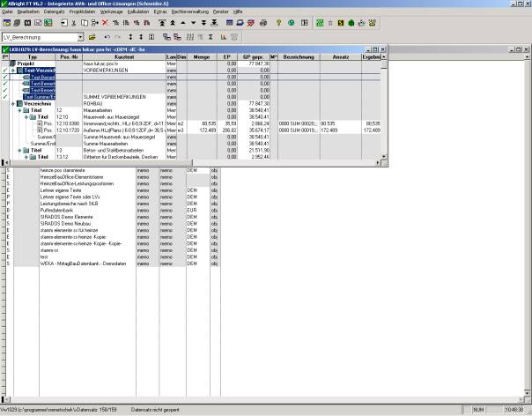This screenshot has width=532, height=416.
Task: Click the move-to-bottom arrow with bar icon
Action: tap(214, 23)
